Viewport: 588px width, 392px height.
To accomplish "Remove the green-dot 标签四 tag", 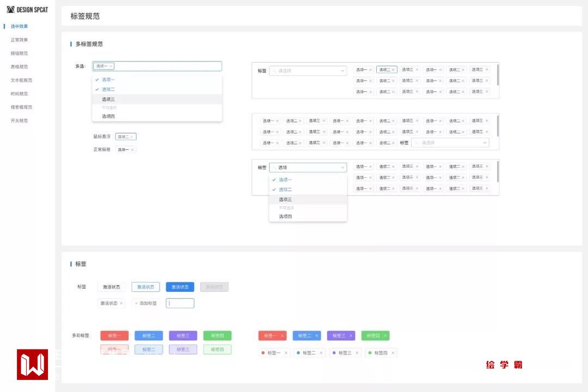I will (x=393, y=353).
